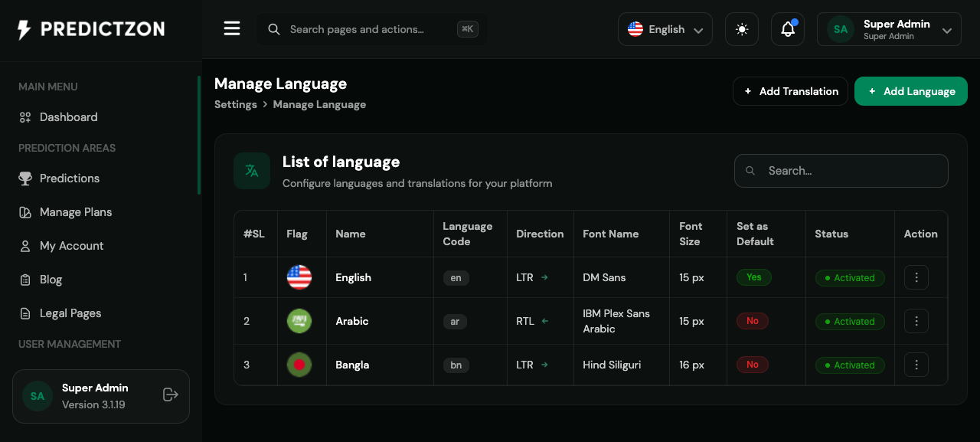
Task: Log out using the sidebar exit icon
Action: point(171,395)
